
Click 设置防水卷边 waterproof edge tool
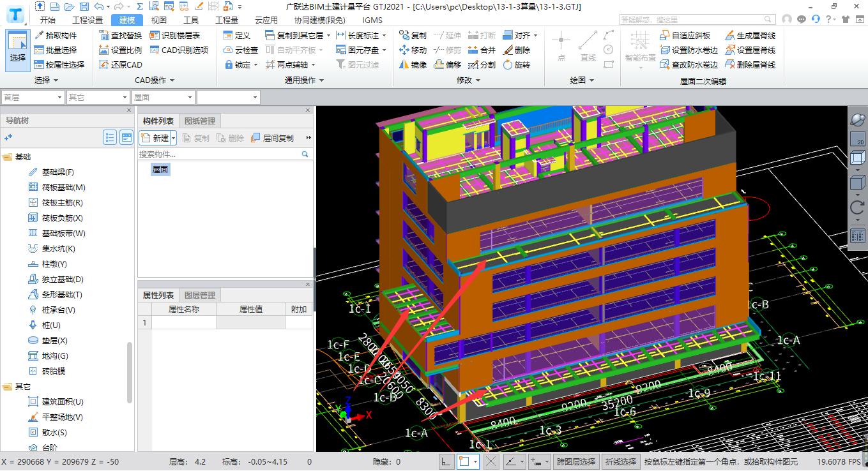coord(689,50)
